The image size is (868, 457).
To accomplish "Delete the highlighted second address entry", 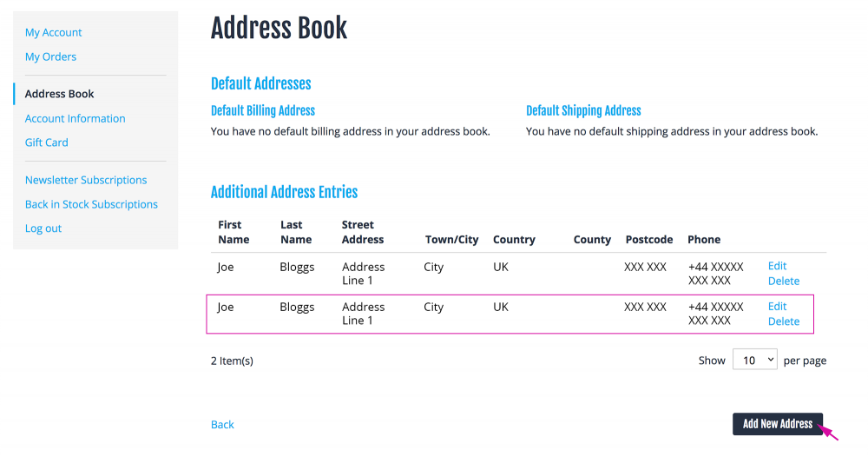I will (x=783, y=321).
